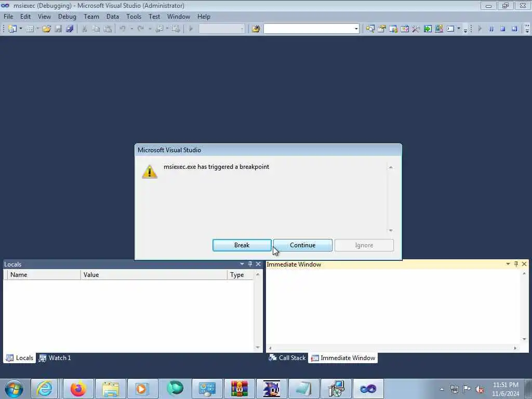Click the Navigate Forward icon
Screen dimensions: 532x399
point(176,29)
